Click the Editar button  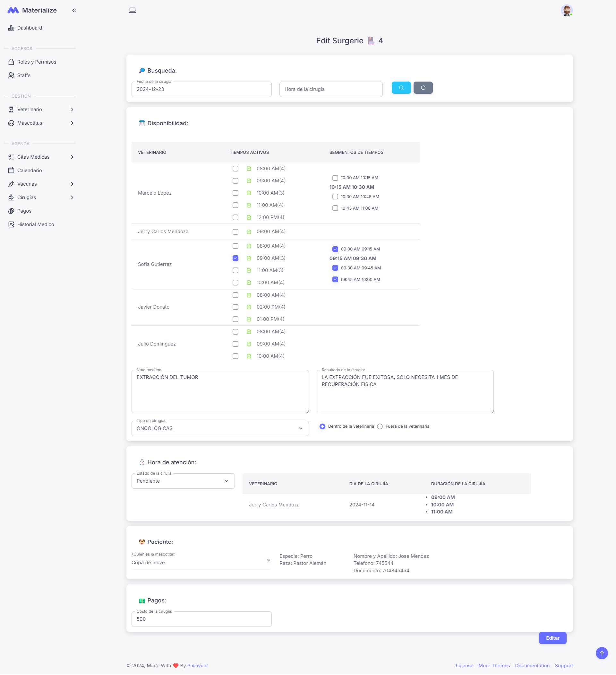[552, 638]
